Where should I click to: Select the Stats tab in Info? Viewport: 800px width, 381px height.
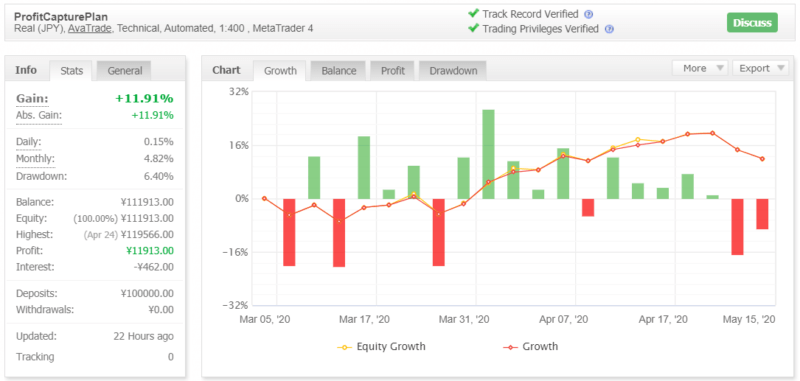coord(71,71)
